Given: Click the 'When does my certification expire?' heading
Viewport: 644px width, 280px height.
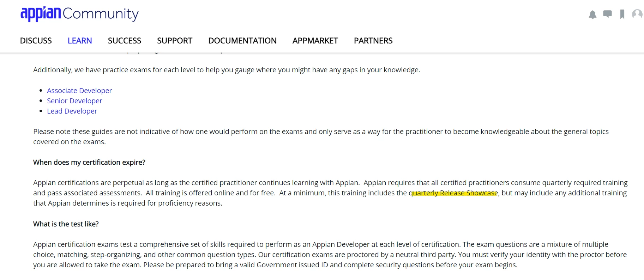Looking at the screenshot, I should 89,162.
